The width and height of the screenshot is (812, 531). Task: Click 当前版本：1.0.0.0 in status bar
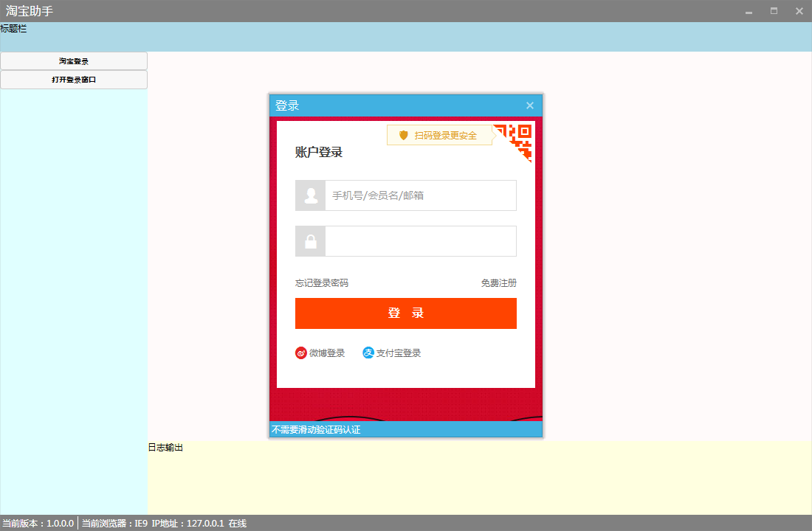click(38, 523)
